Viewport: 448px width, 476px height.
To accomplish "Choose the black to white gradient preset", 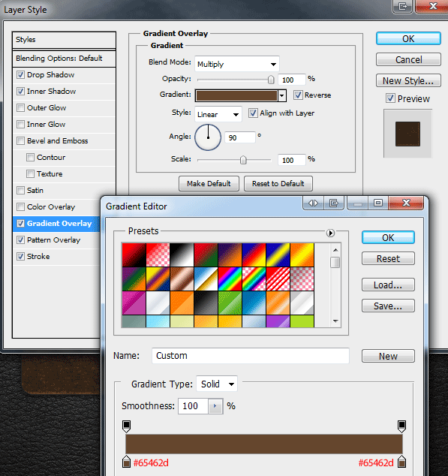I will coord(182,255).
